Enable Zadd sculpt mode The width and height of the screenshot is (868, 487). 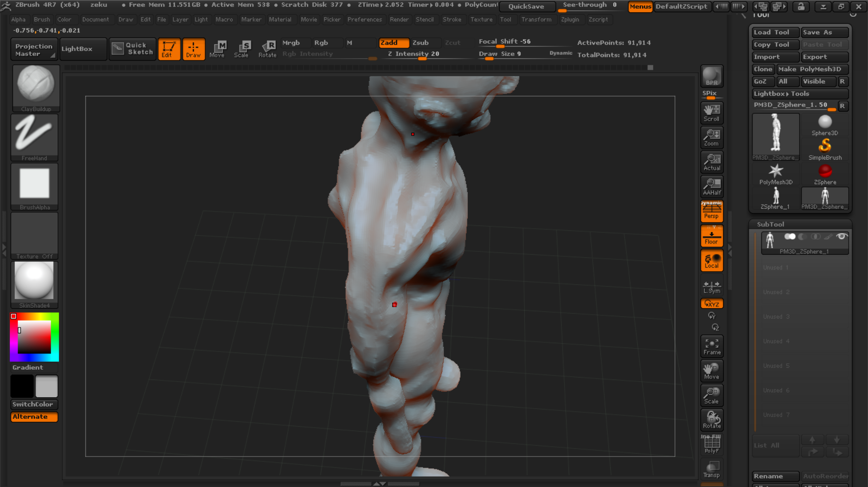pos(394,43)
